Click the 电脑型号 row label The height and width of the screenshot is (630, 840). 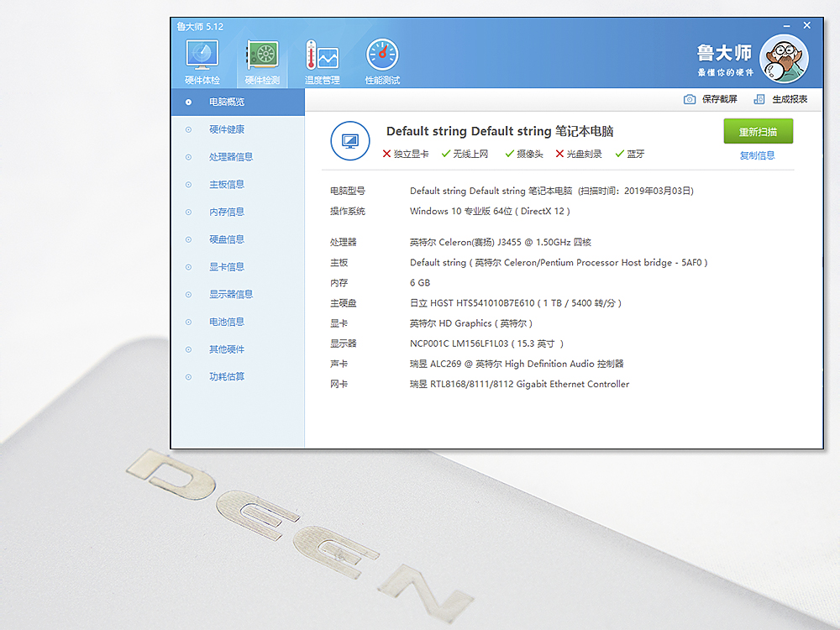pyautogui.click(x=348, y=191)
